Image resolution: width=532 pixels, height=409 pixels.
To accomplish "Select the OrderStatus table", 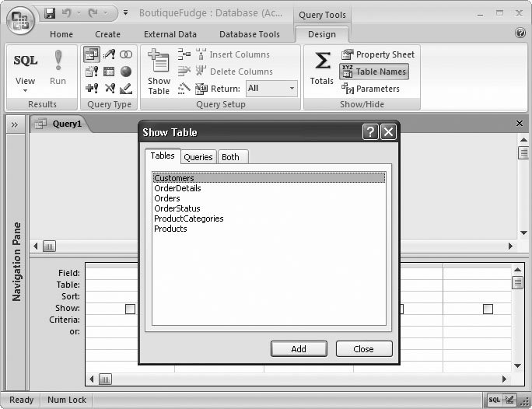I will (269, 208).
